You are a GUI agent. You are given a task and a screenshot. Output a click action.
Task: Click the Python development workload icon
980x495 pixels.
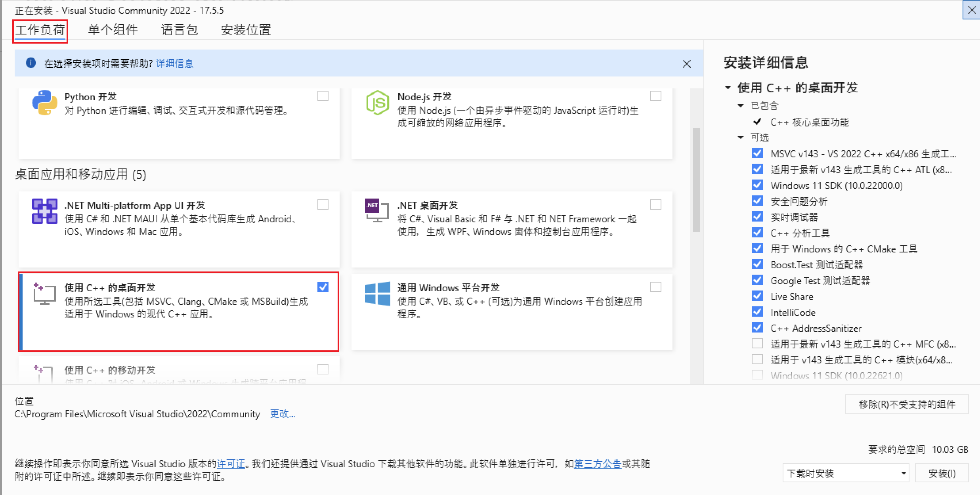pyautogui.click(x=44, y=103)
